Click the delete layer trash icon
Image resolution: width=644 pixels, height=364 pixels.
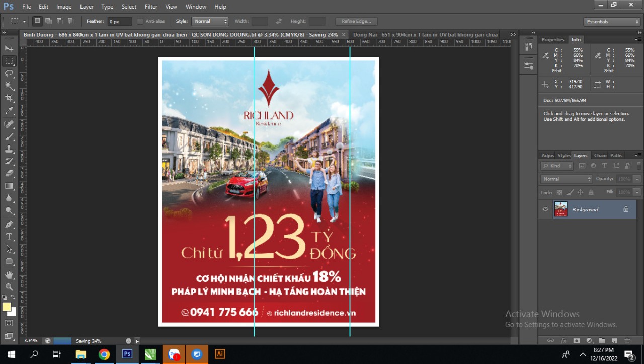(x=627, y=341)
